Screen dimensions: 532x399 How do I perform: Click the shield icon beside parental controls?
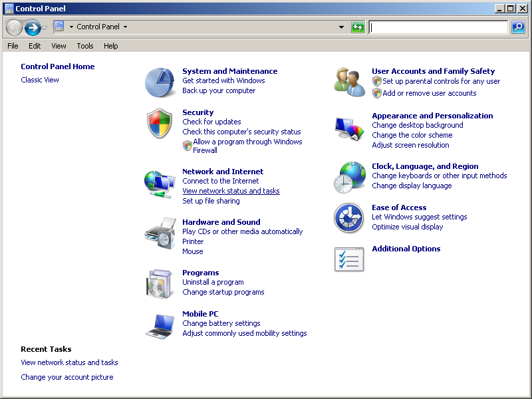pyautogui.click(x=376, y=81)
